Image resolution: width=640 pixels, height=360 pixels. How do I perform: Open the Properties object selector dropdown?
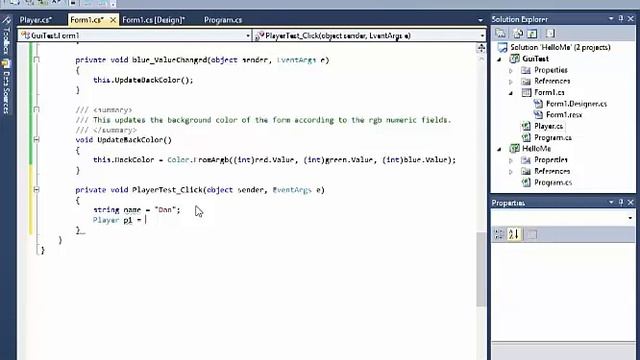pos(630,218)
